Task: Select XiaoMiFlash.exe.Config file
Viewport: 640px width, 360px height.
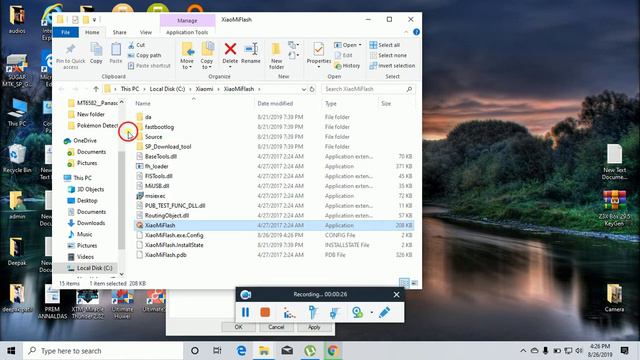Action: (174, 235)
